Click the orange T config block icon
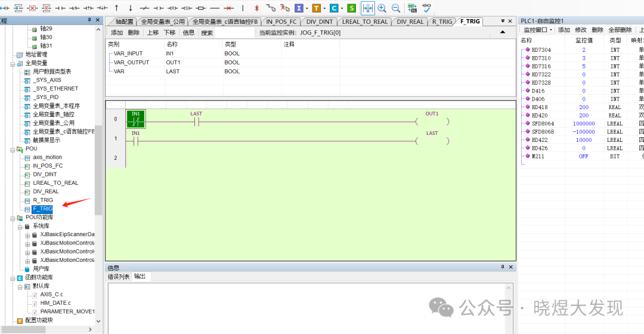 click(316, 8)
